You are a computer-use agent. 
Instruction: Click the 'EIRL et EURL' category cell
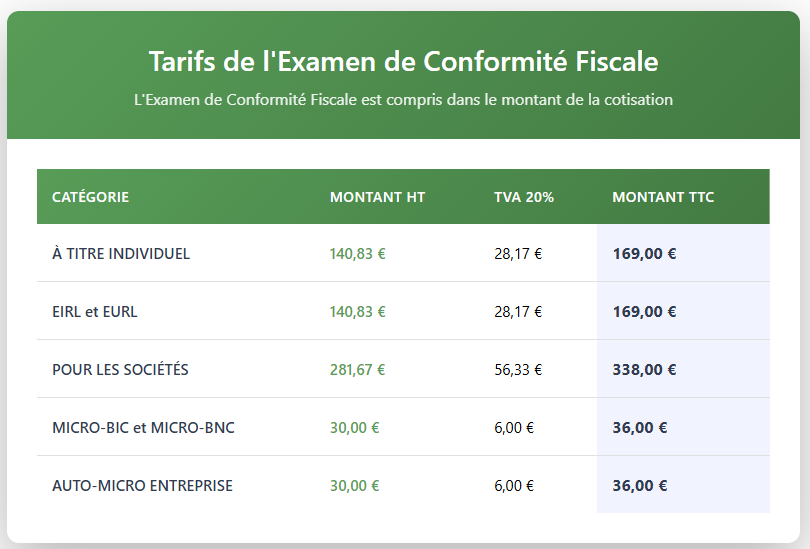[95, 312]
